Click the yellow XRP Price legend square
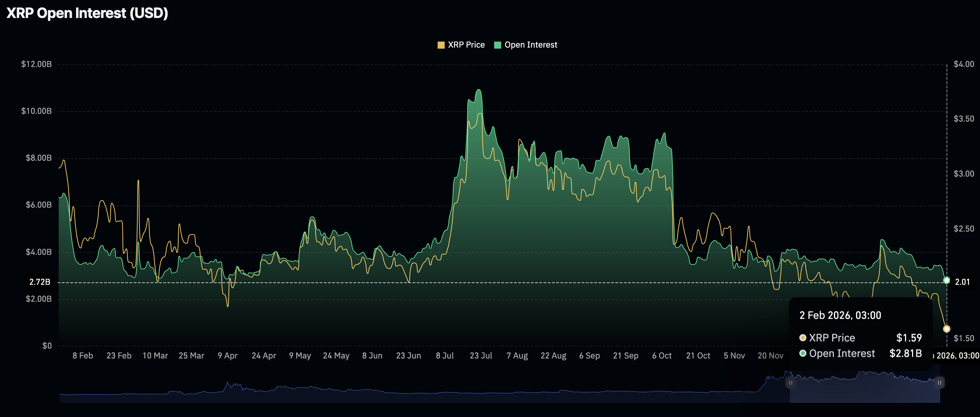 441,45
